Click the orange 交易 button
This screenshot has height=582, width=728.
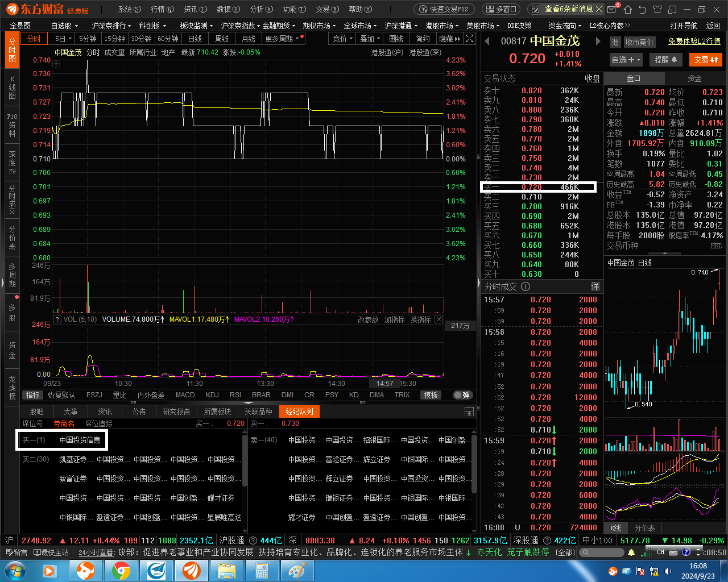(706, 60)
